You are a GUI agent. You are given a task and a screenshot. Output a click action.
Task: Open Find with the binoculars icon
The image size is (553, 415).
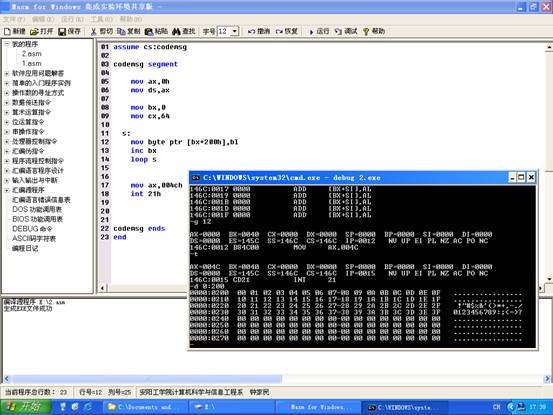tap(176, 31)
